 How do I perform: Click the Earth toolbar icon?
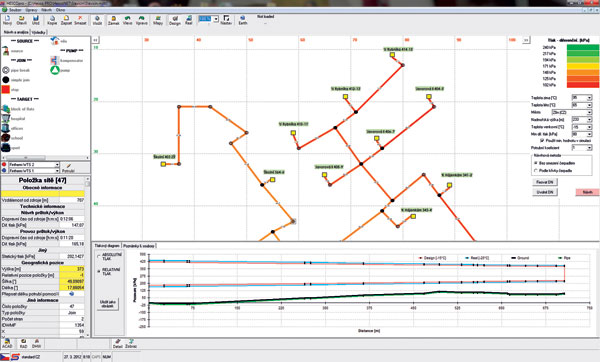tap(243, 20)
